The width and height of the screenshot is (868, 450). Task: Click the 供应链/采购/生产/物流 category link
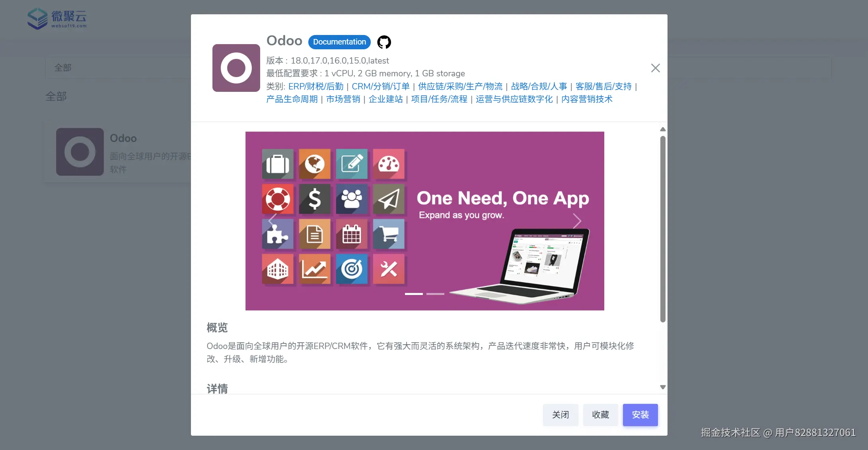(460, 86)
